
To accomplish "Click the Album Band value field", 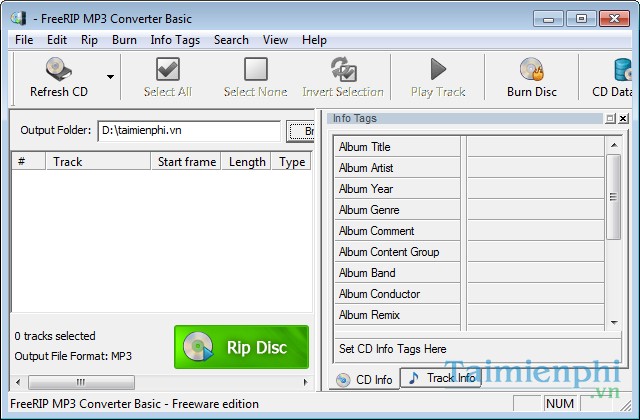I will [x=536, y=273].
